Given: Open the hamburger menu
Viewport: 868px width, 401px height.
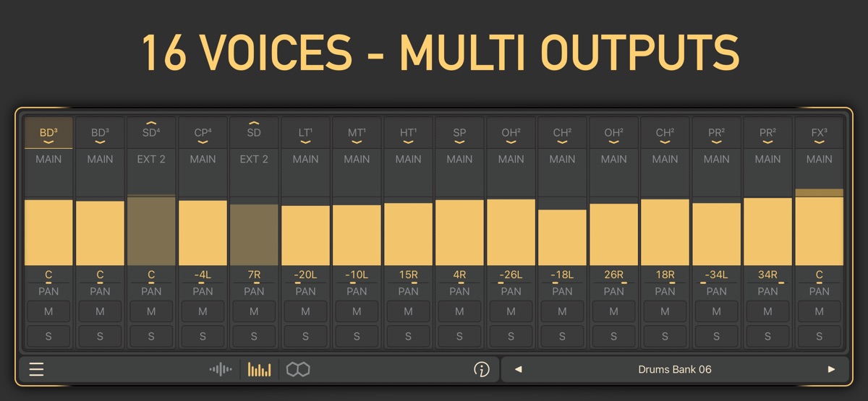Looking at the screenshot, I should point(36,370).
